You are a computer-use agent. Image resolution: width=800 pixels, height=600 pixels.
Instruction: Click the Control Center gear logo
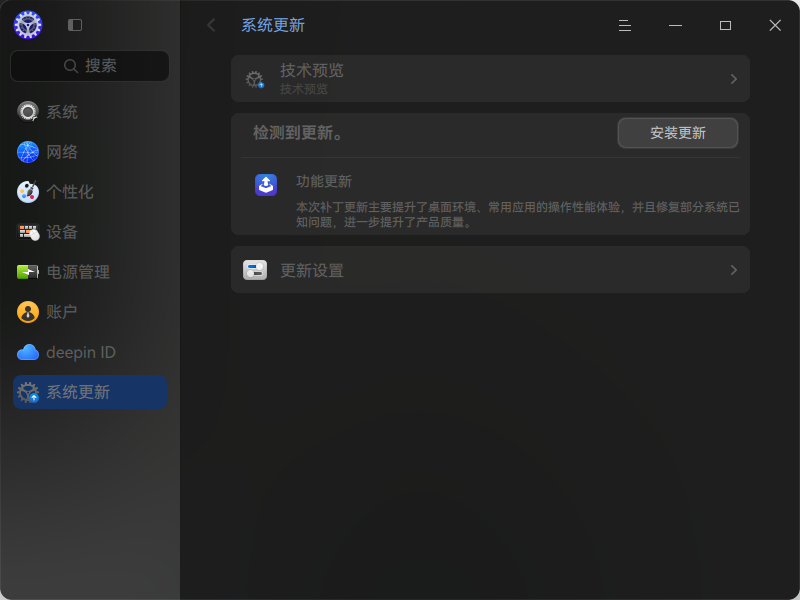point(28,24)
